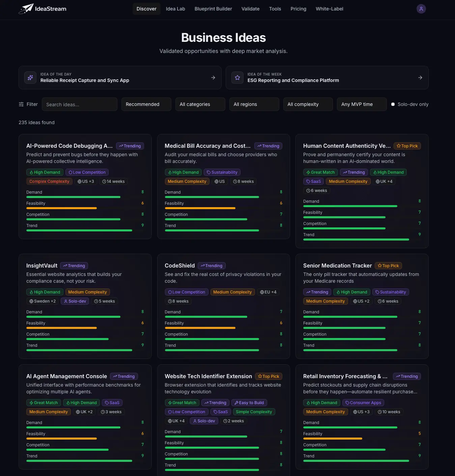Click the 235 ideas found text

(36, 122)
